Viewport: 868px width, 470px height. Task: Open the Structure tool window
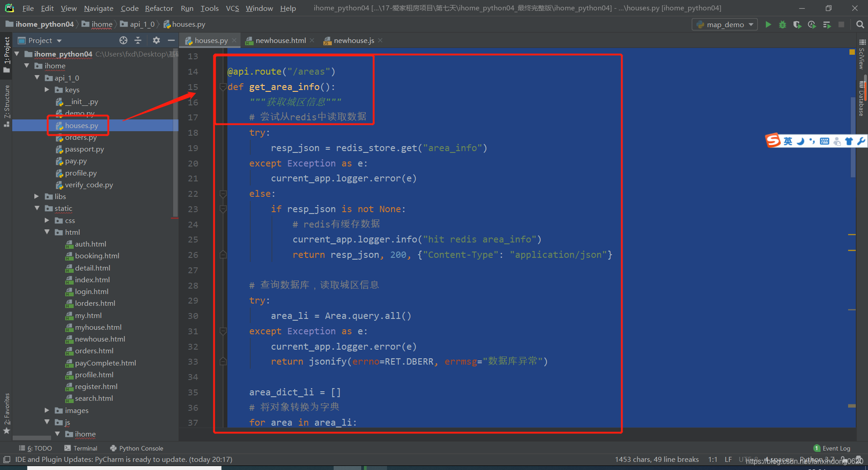[6, 106]
